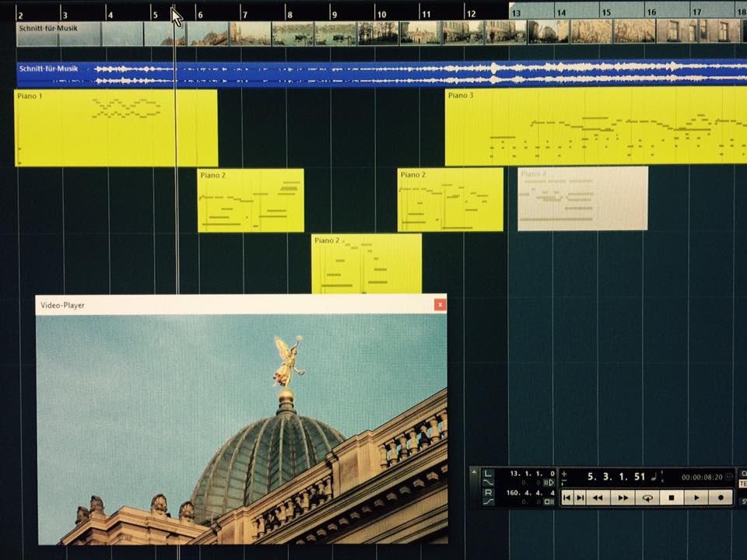Jump to the previous marker or project start
747x560 pixels.
tap(567, 498)
